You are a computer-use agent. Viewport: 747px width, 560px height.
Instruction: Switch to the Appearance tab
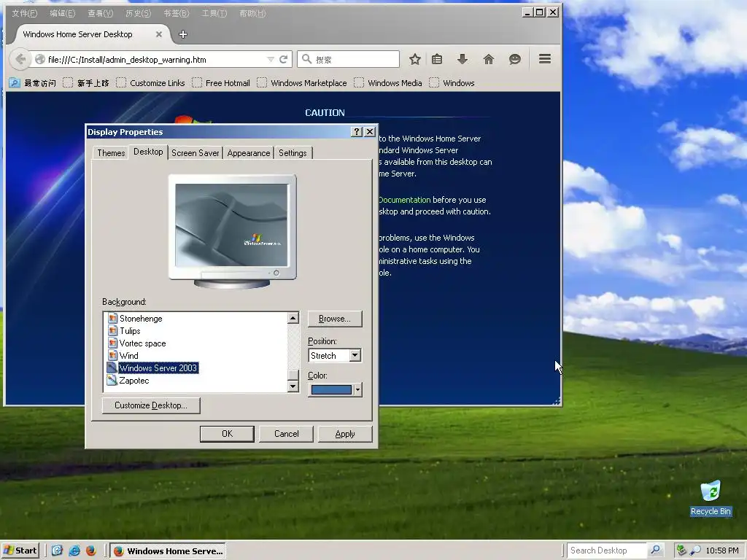point(249,153)
